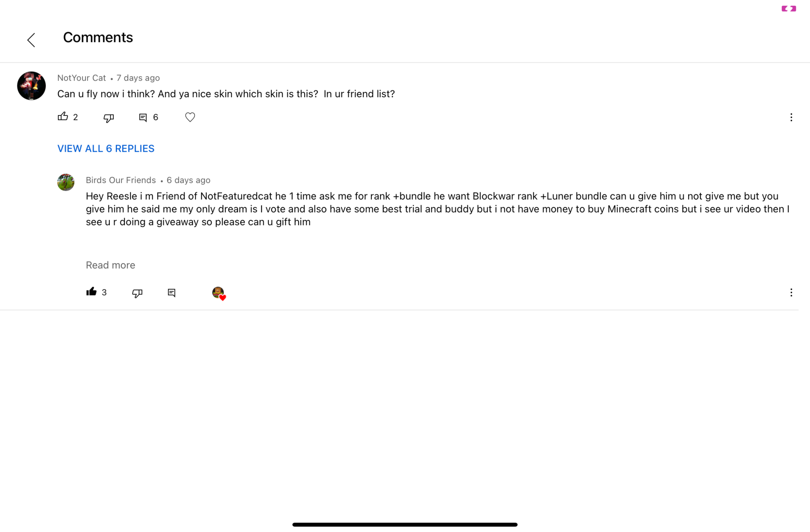Open the Birds Our Friends channel name
The image size is (810, 532).
121,180
